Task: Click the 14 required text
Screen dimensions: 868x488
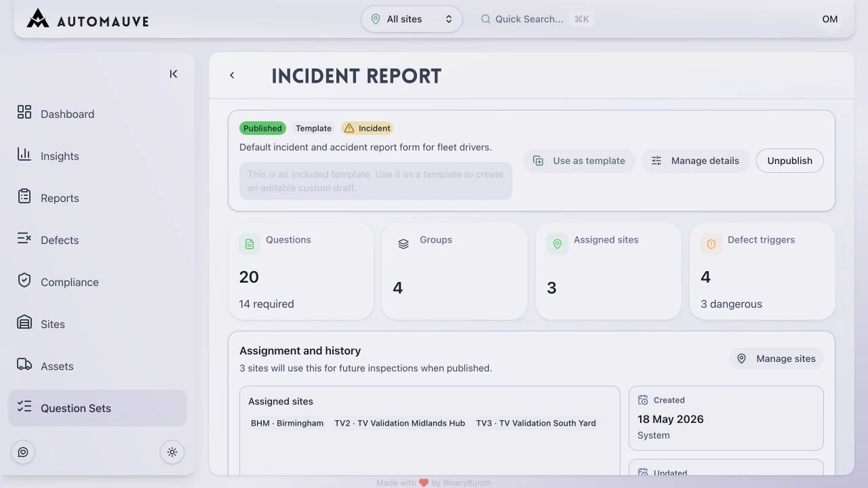Action: [267, 304]
